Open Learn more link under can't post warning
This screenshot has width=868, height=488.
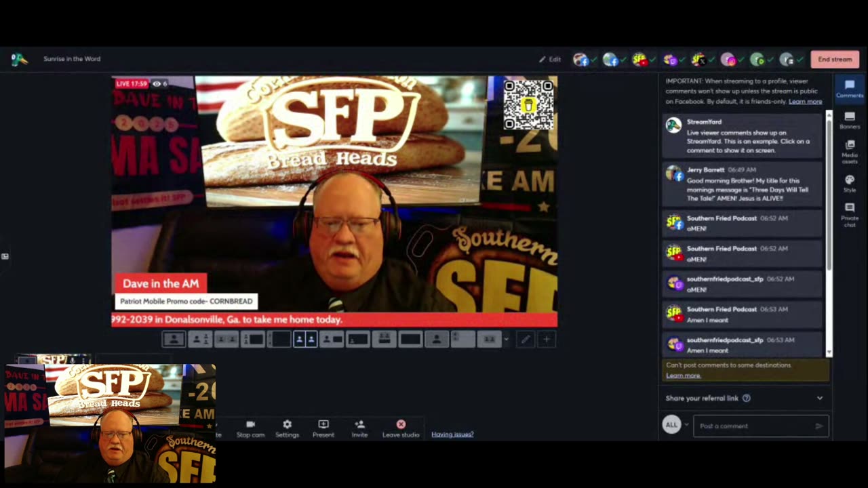coord(683,375)
